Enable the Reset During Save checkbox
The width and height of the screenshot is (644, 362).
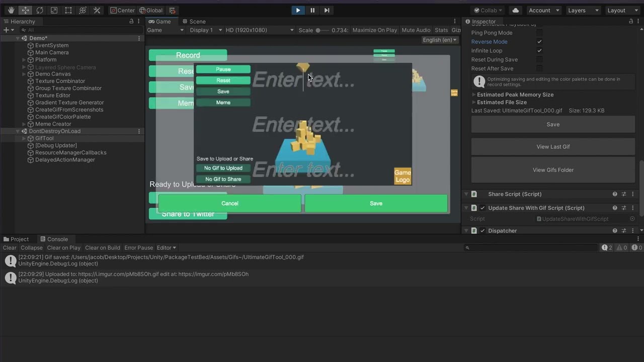click(539, 59)
